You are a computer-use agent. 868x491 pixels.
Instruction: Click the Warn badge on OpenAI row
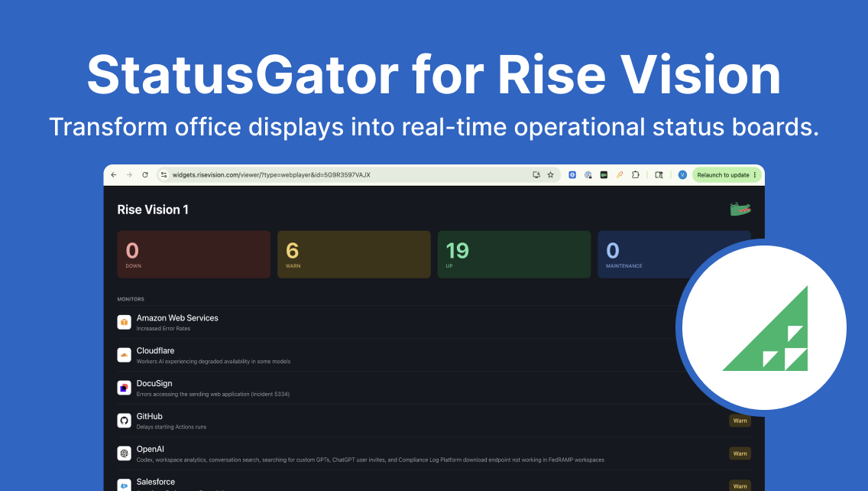coord(740,454)
